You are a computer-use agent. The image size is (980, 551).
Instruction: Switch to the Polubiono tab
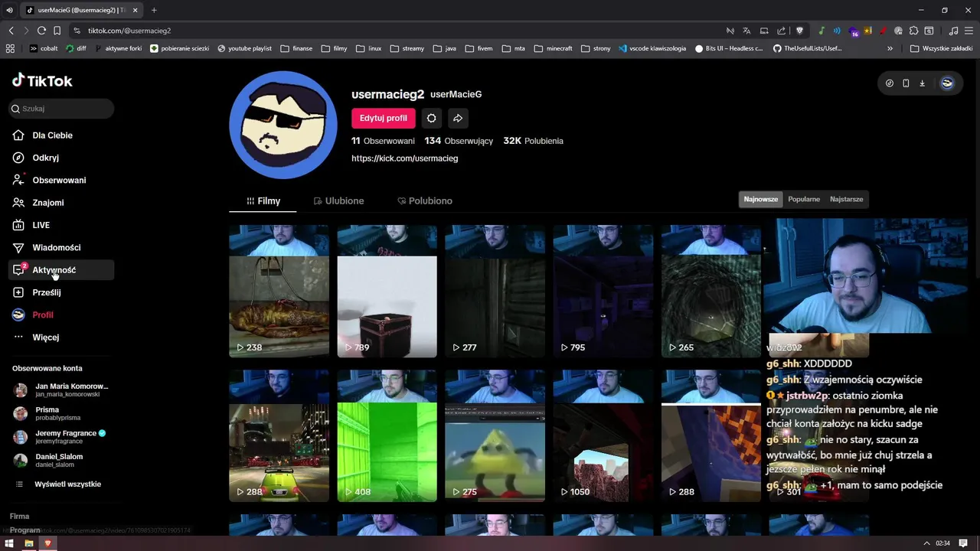425,201
